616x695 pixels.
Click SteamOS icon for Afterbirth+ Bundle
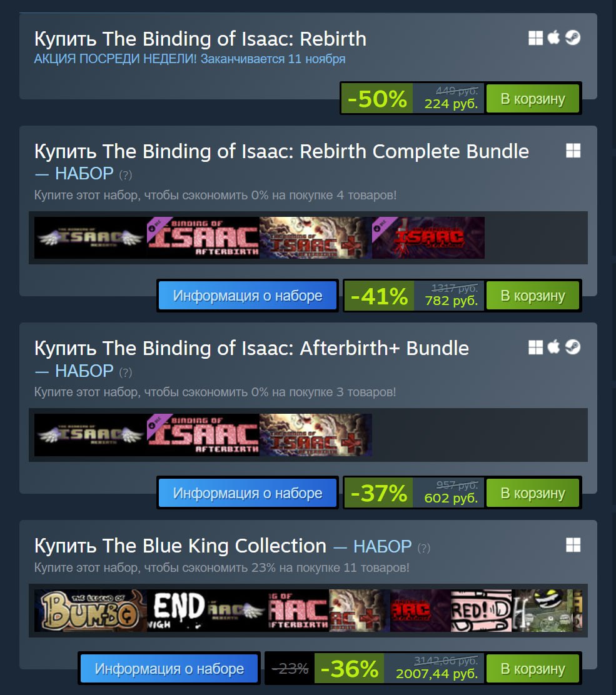click(573, 347)
